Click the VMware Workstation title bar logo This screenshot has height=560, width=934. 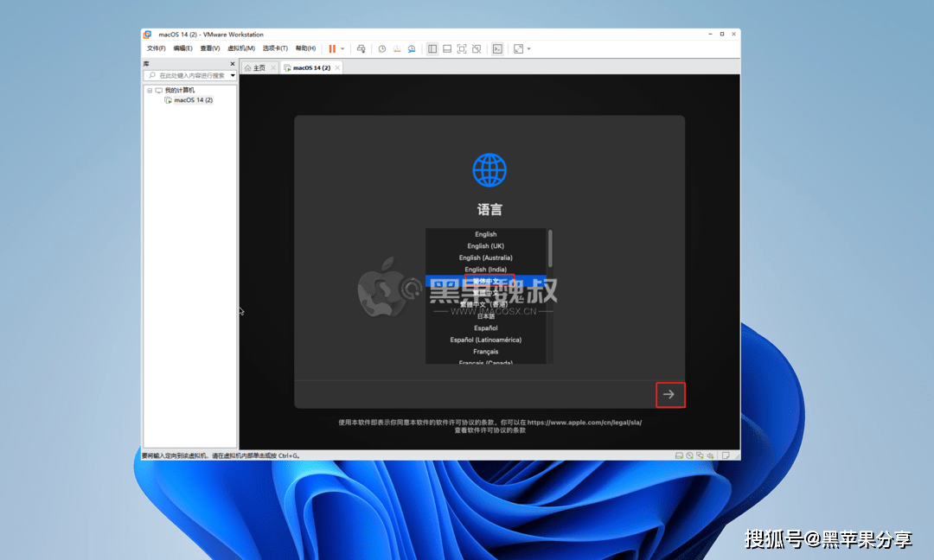(x=148, y=35)
